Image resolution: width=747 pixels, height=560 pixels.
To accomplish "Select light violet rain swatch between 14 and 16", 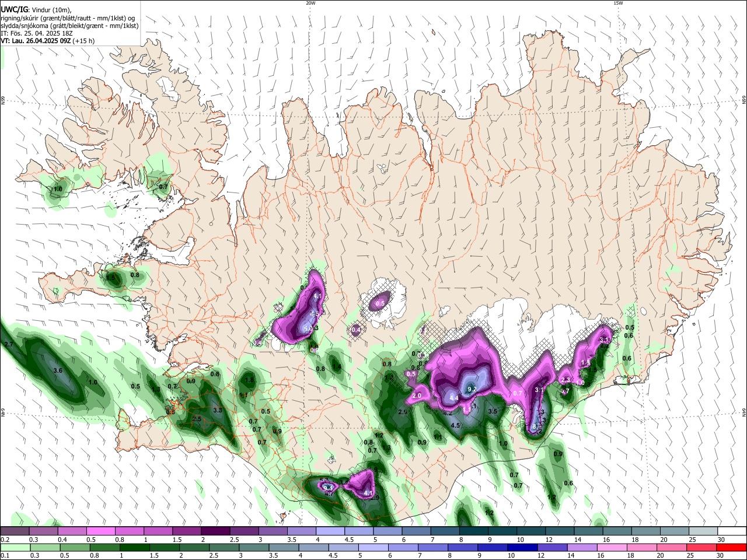I will point(581,547).
